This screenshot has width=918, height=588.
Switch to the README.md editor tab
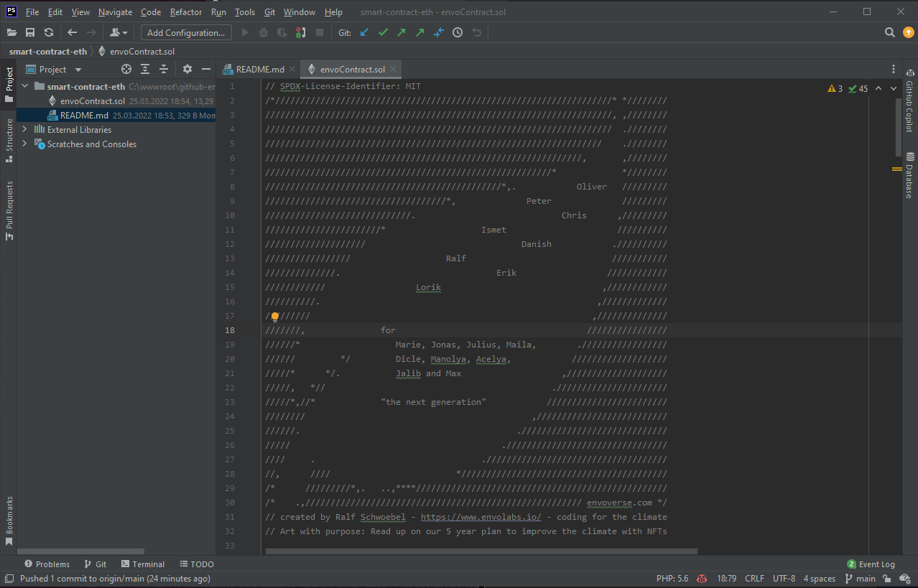tap(259, 70)
